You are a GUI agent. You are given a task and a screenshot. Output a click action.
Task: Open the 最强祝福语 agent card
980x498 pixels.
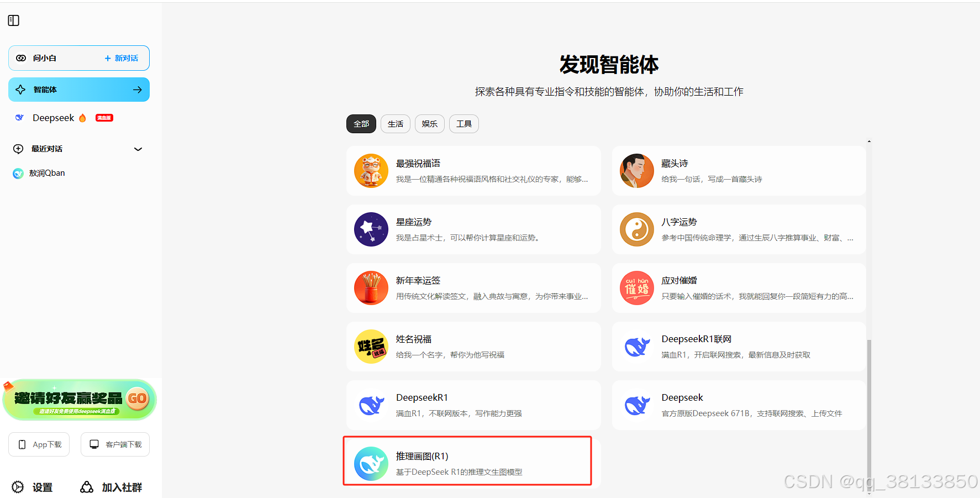(473, 171)
